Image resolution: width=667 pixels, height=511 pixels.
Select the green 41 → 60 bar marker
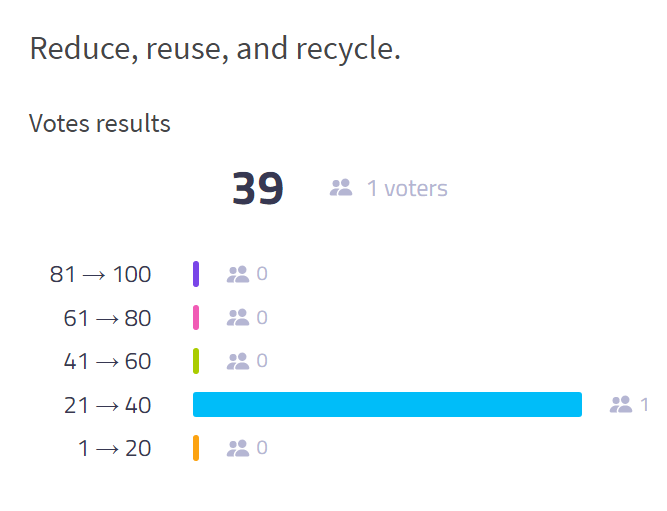tap(196, 361)
